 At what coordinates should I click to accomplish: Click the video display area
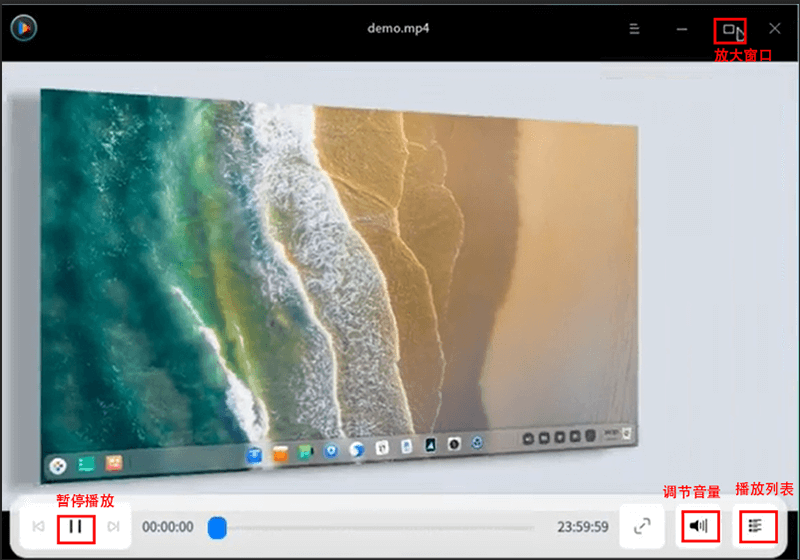[x=400, y=278]
